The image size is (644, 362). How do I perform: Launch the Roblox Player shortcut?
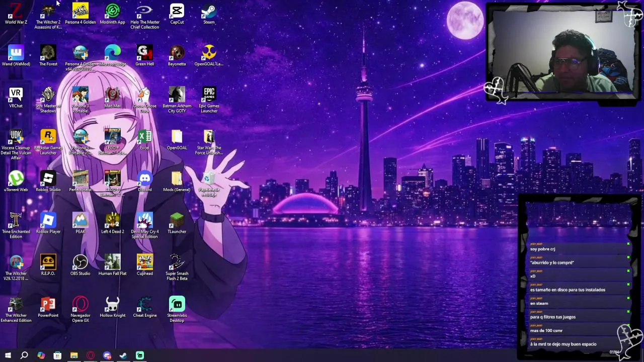pos(48,223)
